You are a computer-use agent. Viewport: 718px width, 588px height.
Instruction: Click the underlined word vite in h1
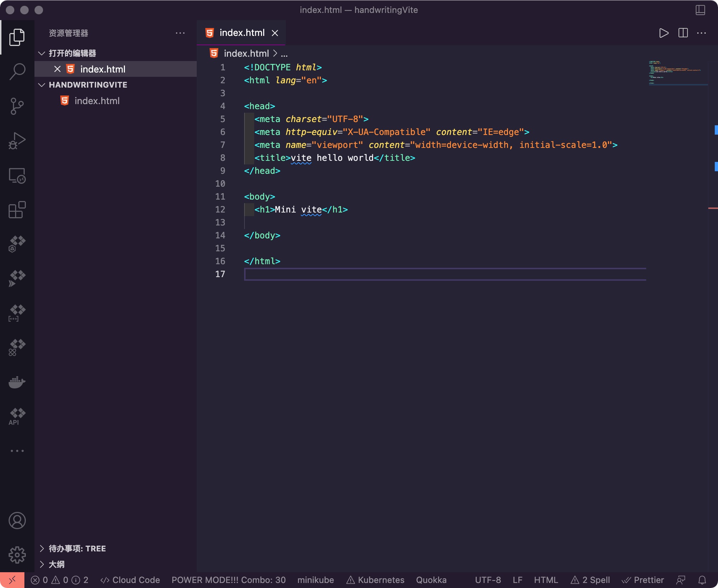[x=311, y=210]
